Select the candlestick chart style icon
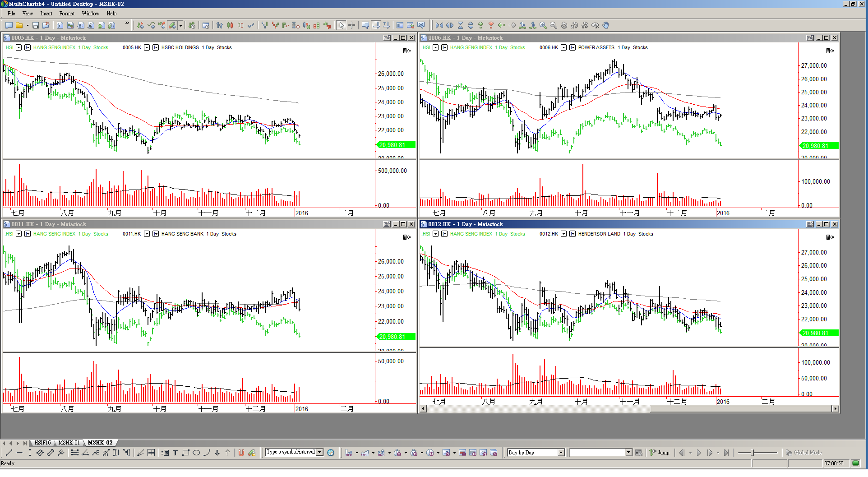This screenshot has width=868, height=477. point(230,25)
